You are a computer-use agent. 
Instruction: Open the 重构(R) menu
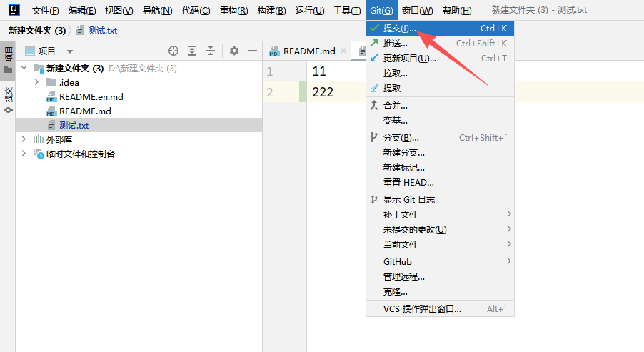pos(233,10)
